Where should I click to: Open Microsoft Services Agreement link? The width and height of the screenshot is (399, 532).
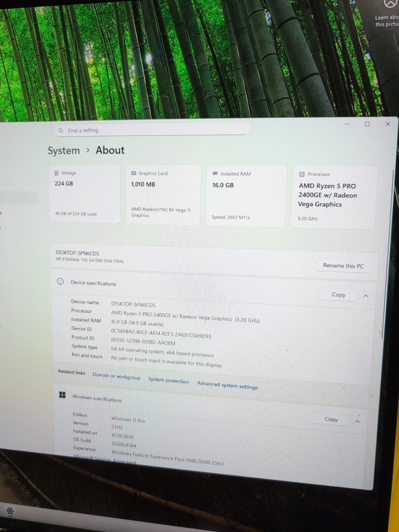pyautogui.click(x=105, y=460)
